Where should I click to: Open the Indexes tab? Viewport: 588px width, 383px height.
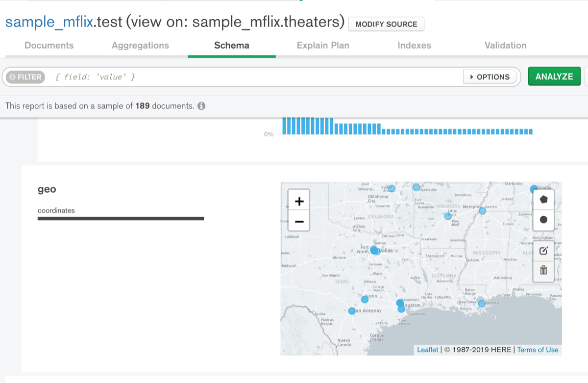click(x=414, y=45)
